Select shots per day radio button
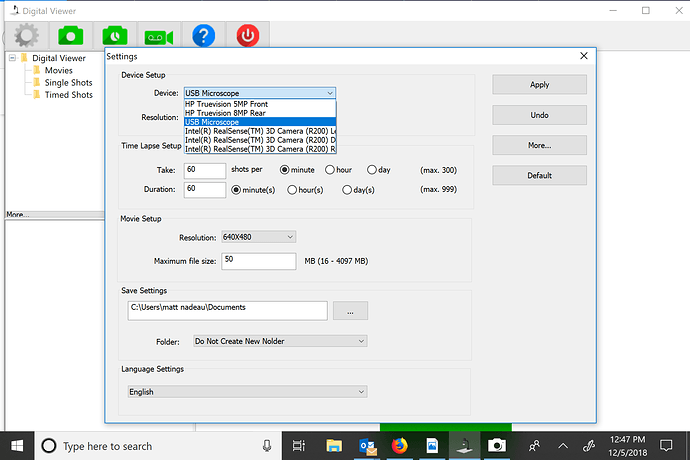This screenshot has width=690, height=460. [x=372, y=169]
